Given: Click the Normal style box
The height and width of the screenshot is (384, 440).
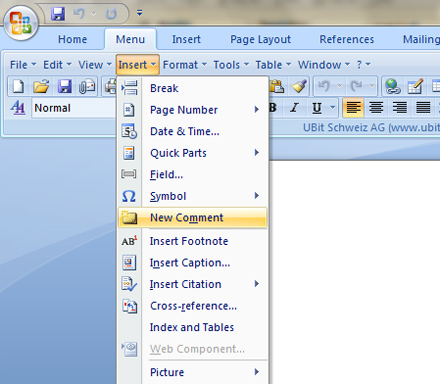Looking at the screenshot, I should coord(74,108).
